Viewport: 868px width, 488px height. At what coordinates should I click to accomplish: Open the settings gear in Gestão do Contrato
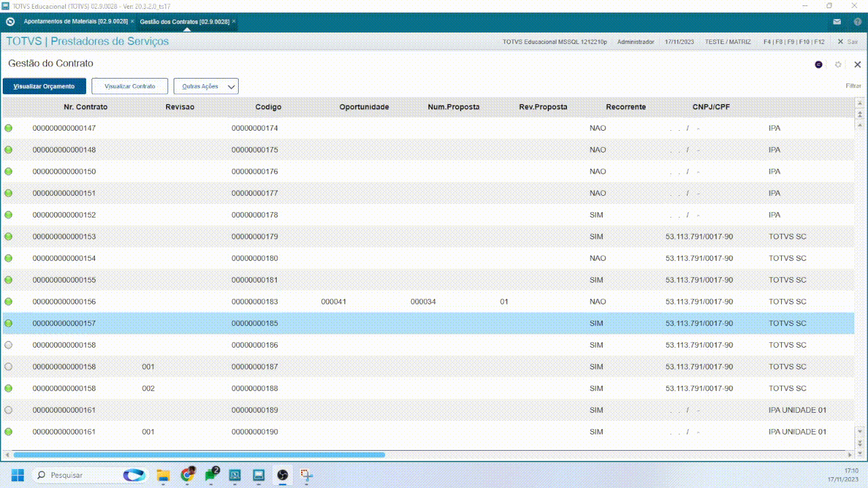pos(838,64)
